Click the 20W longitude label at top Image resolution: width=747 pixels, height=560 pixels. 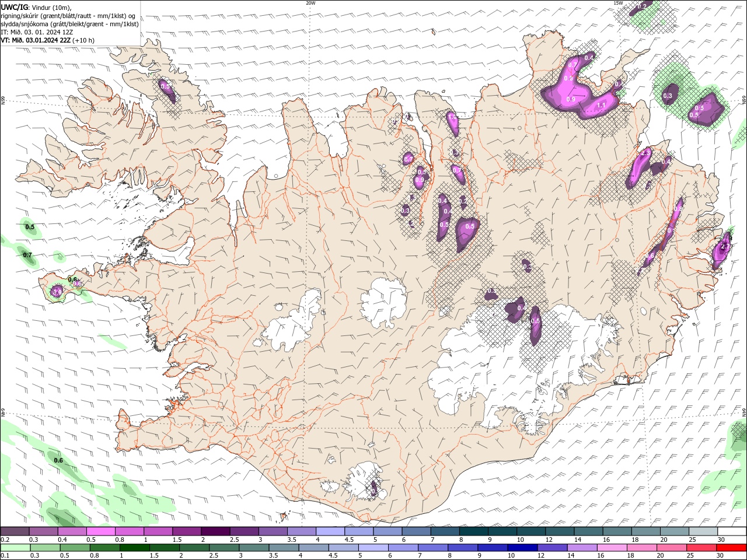pyautogui.click(x=310, y=3)
